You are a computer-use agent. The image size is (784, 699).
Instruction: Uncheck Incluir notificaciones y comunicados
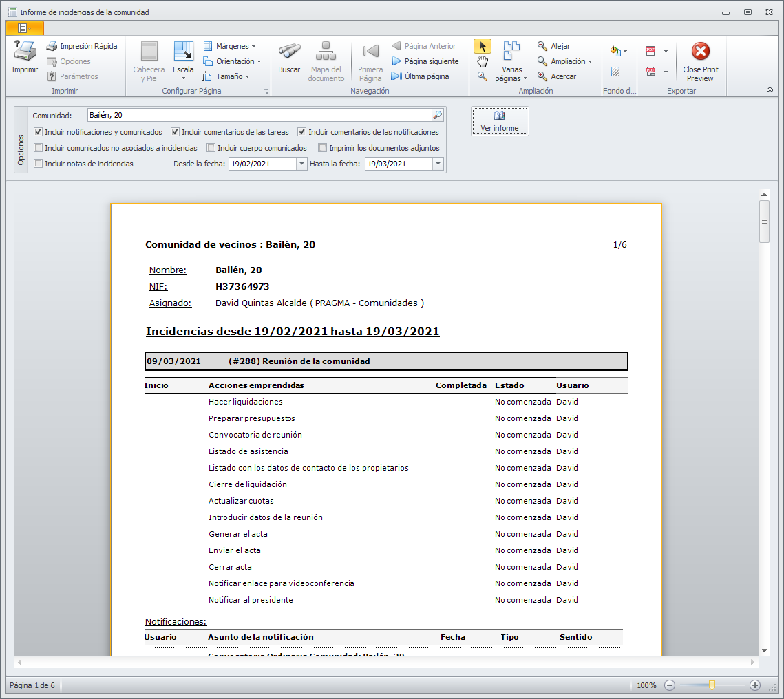click(x=38, y=132)
